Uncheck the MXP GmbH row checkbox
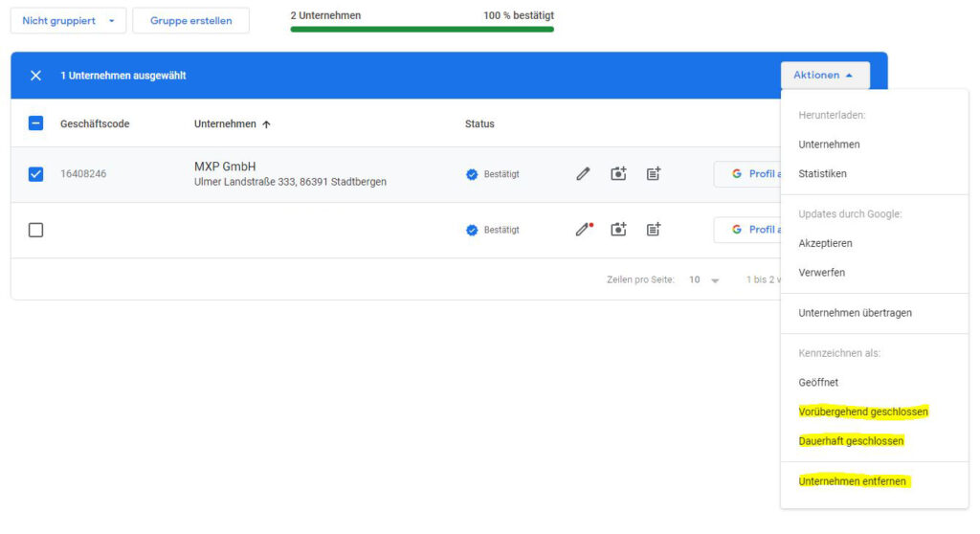The height and width of the screenshot is (534, 980). (35, 174)
